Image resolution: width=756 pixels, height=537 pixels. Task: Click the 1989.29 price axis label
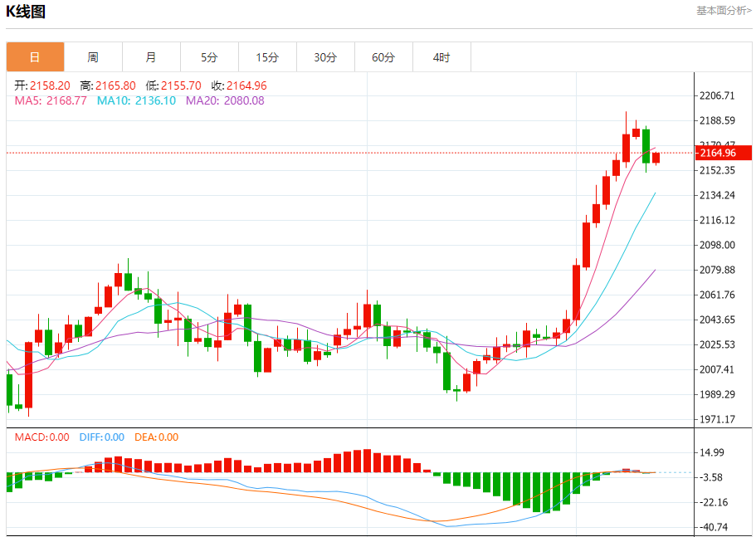pyautogui.click(x=718, y=394)
